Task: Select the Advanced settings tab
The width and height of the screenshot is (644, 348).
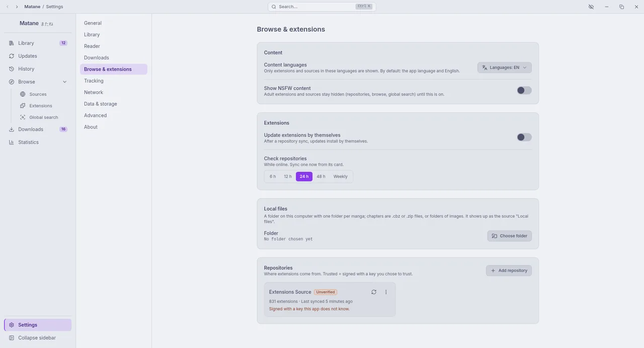Action: 114,115
